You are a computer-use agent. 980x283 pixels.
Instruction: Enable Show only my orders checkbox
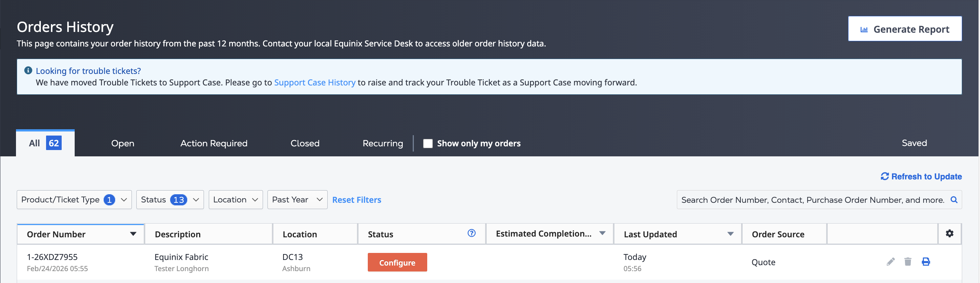tap(428, 143)
